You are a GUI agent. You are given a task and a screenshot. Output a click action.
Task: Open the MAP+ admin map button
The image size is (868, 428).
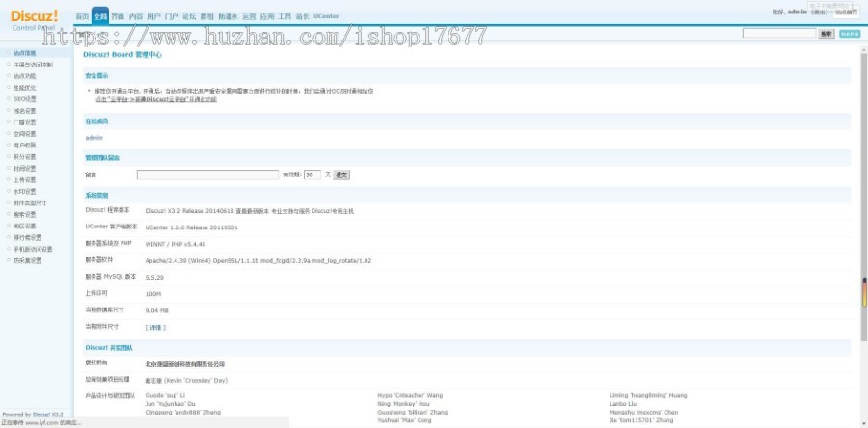click(x=850, y=34)
